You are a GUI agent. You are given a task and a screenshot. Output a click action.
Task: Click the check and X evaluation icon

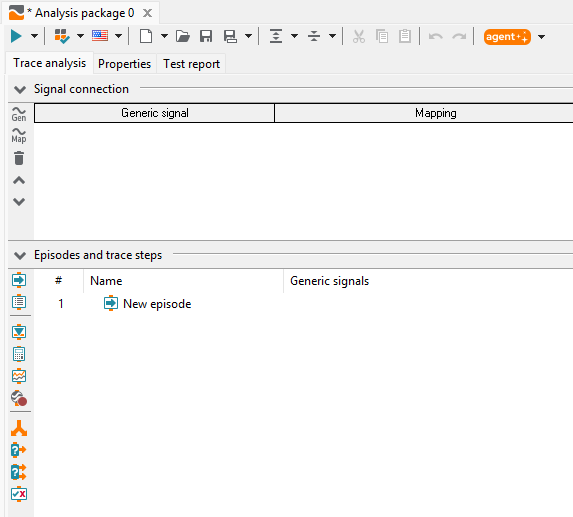coord(19,494)
